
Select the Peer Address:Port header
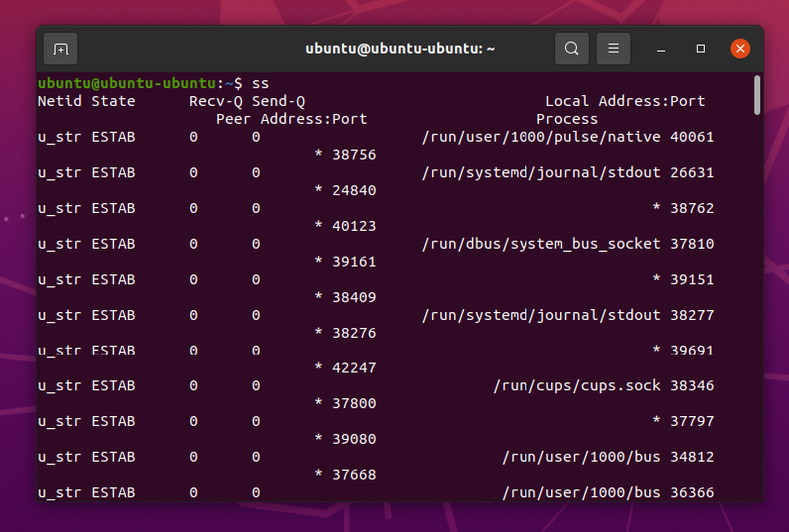click(x=291, y=119)
